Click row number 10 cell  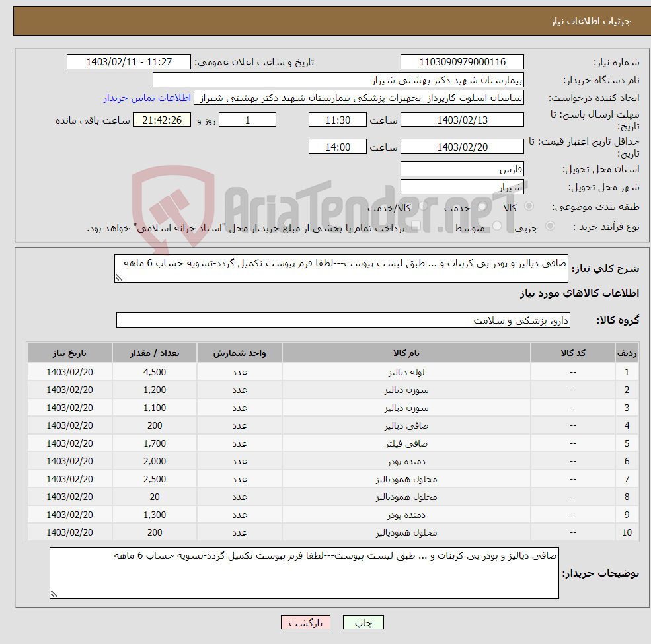pyautogui.click(x=627, y=533)
